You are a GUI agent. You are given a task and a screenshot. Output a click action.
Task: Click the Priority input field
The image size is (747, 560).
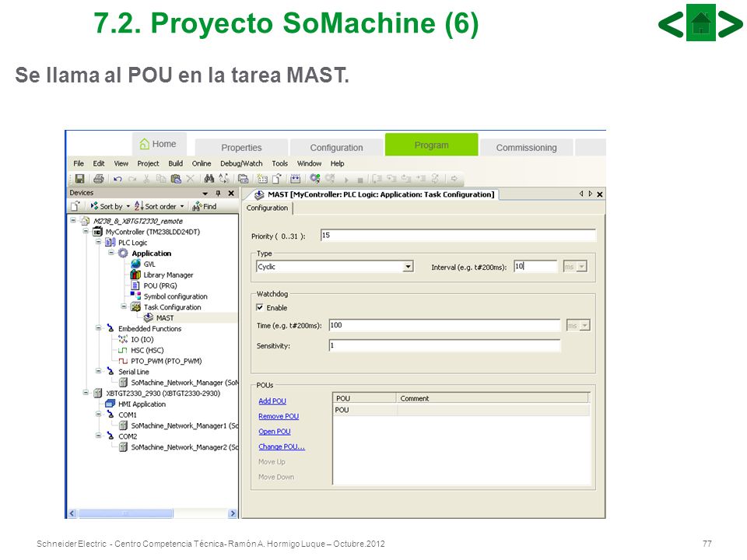[x=458, y=235]
